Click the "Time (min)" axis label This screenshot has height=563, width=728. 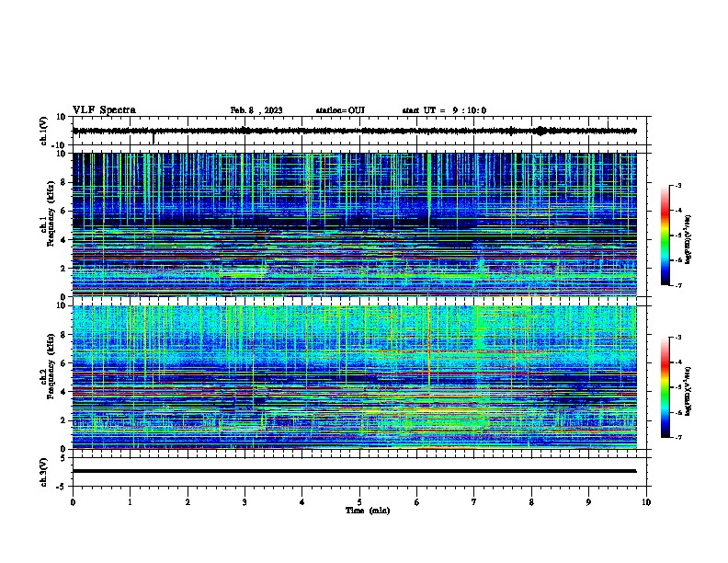point(368,511)
